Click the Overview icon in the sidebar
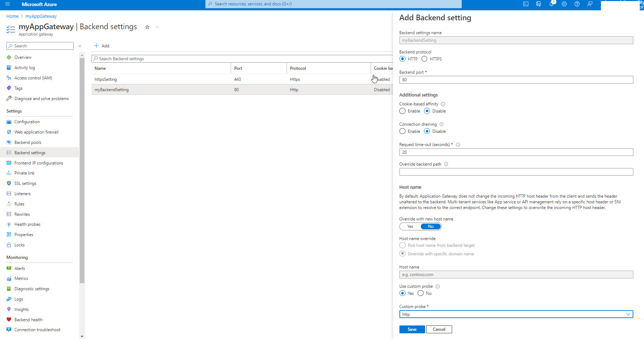Screen dimensions: 644x339 [9, 57]
